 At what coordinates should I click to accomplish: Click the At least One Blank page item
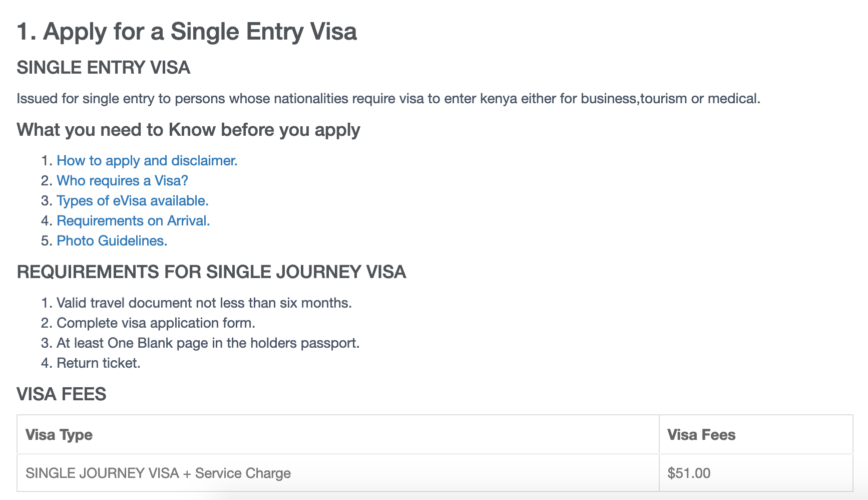tap(208, 343)
